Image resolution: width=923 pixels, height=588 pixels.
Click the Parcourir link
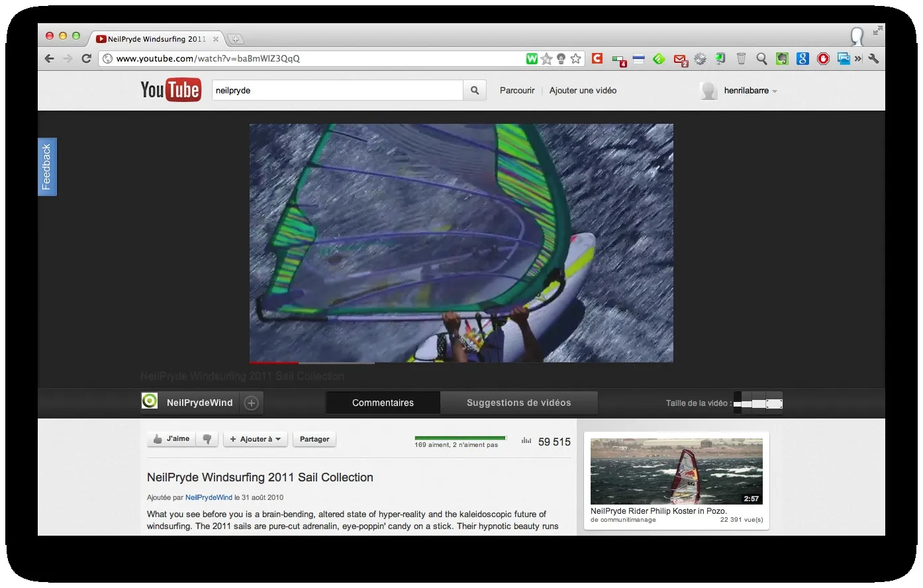tap(517, 91)
